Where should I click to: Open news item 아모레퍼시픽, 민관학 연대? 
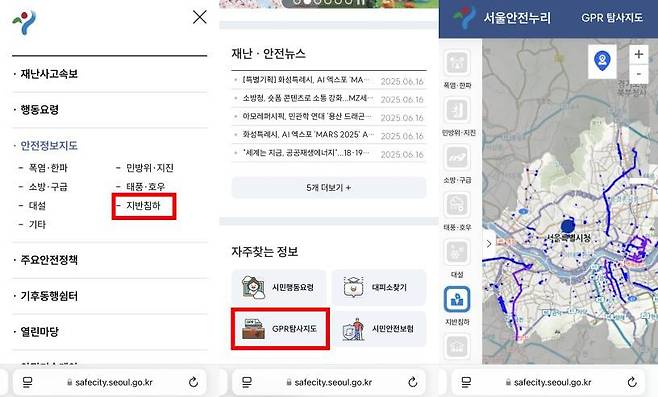point(307,116)
